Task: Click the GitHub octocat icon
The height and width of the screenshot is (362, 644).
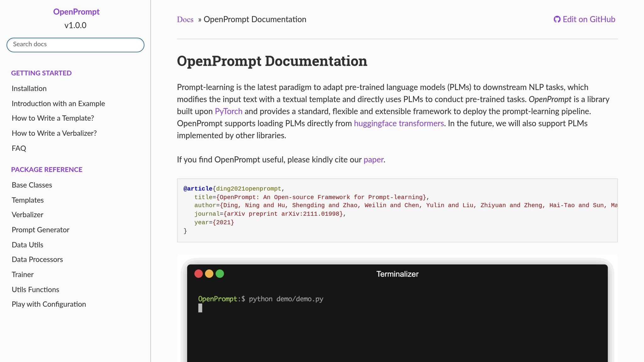Action: coord(557,19)
